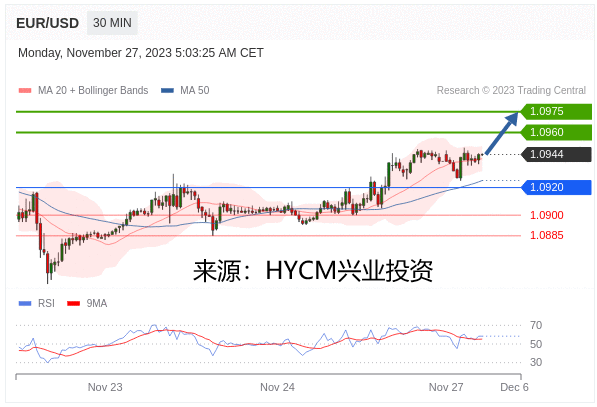Click the Nov 27 date axis label
The height and width of the screenshot is (407, 597).
pyautogui.click(x=446, y=388)
